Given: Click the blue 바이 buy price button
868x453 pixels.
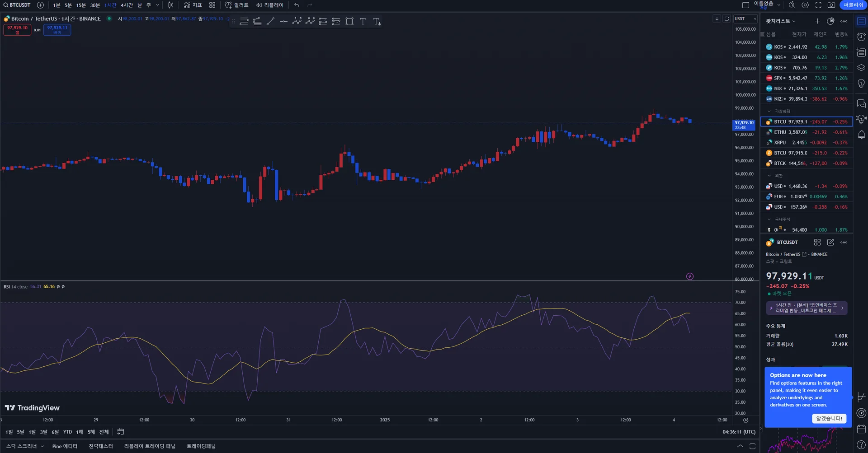Looking at the screenshot, I should [x=57, y=30].
